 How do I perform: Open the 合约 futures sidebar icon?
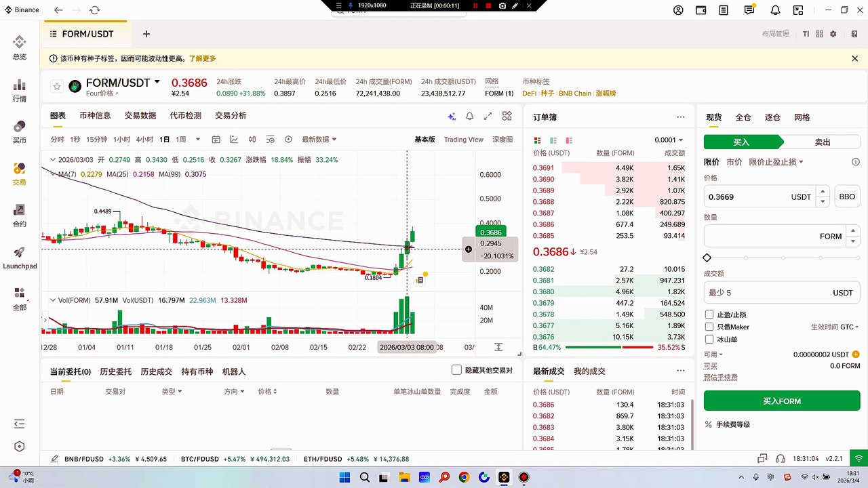pyautogui.click(x=19, y=215)
